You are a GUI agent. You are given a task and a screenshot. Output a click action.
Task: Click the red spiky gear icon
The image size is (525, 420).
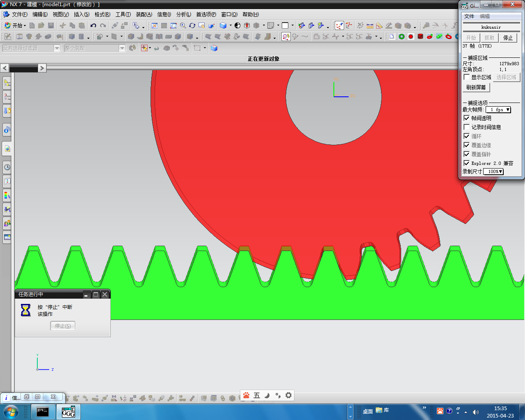[x=411, y=37]
